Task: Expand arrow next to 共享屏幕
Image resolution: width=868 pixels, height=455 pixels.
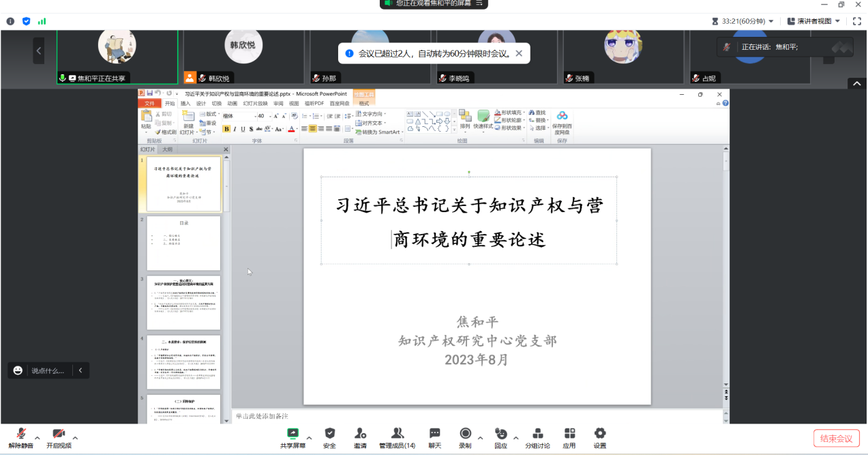Action: coord(309,438)
